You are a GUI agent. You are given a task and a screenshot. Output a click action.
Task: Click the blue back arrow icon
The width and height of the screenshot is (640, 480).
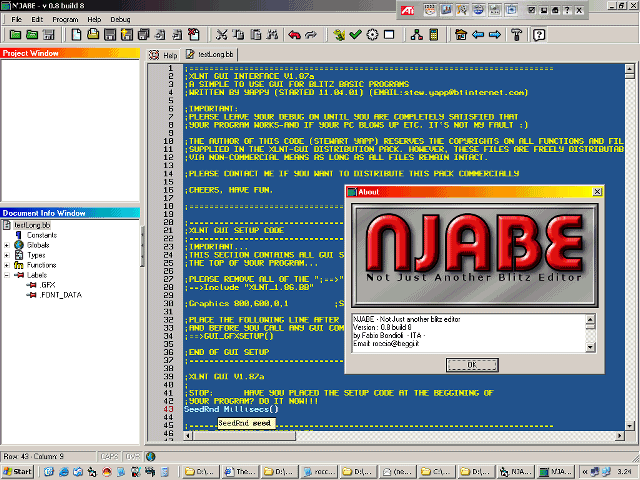click(x=478, y=35)
